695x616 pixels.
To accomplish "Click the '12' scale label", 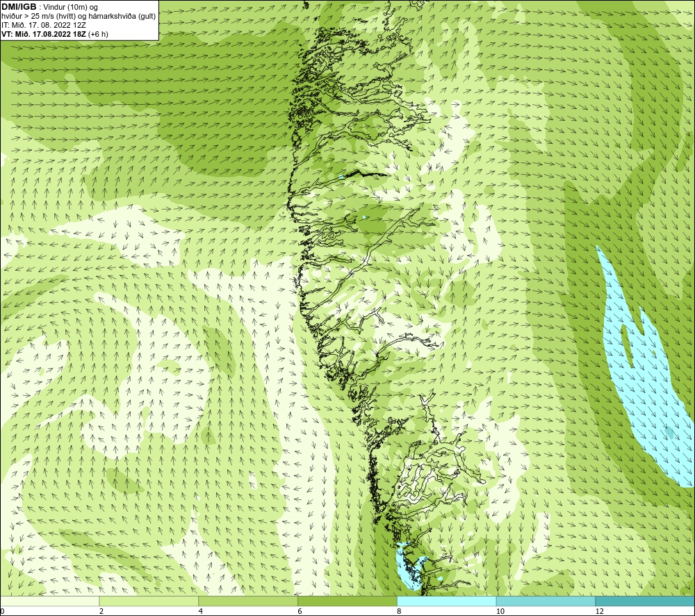I will tap(600, 611).
